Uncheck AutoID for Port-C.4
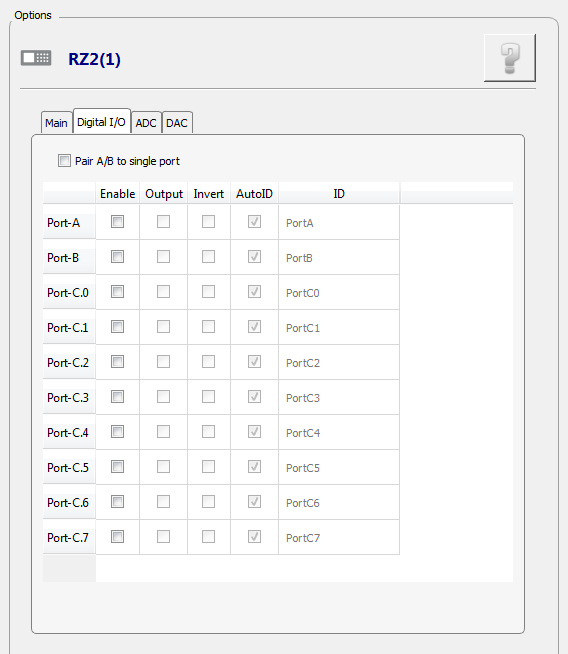Image resolution: width=568 pixels, height=654 pixels. coord(254,432)
